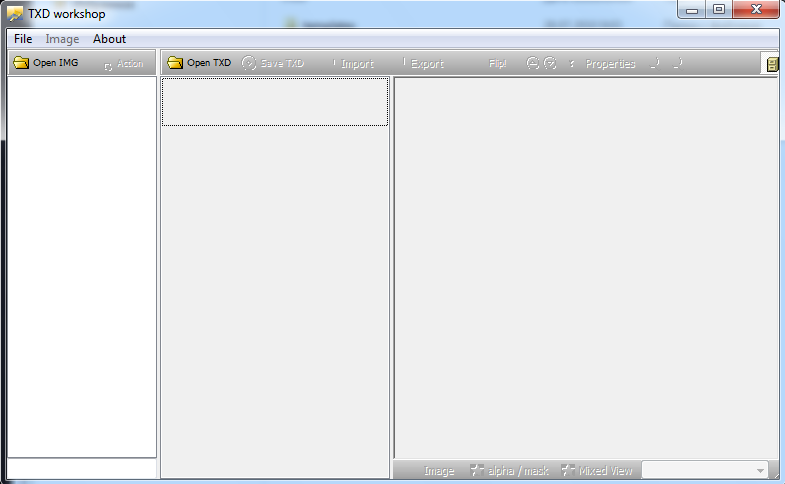
Task: Switch to Image view mode
Action: [x=439, y=470]
